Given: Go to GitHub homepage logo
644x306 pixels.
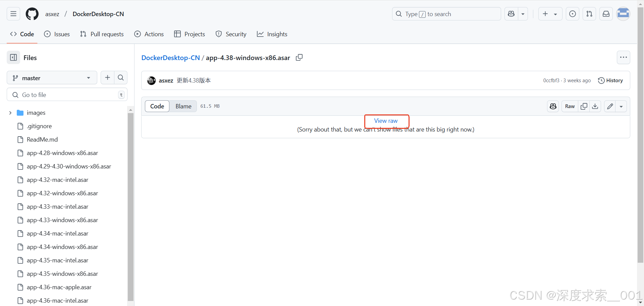Looking at the screenshot, I should click(x=32, y=14).
